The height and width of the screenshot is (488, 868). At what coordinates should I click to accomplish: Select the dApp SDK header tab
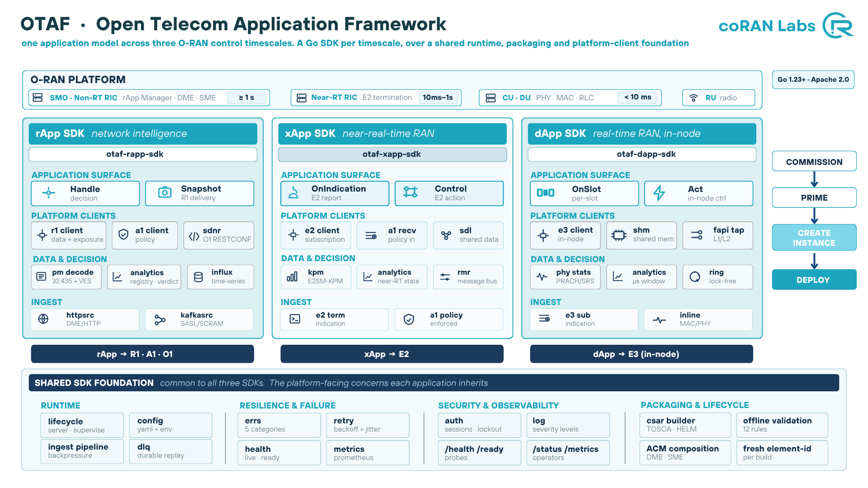[x=642, y=134]
